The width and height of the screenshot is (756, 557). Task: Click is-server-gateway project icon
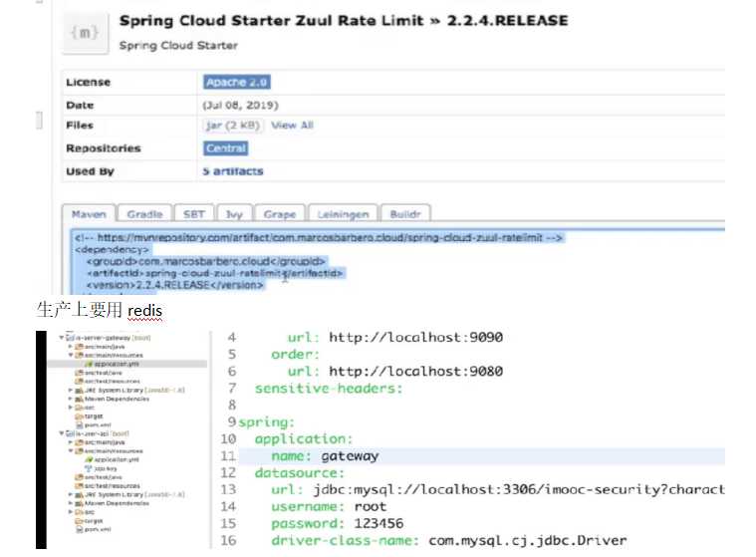click(70, 338)
